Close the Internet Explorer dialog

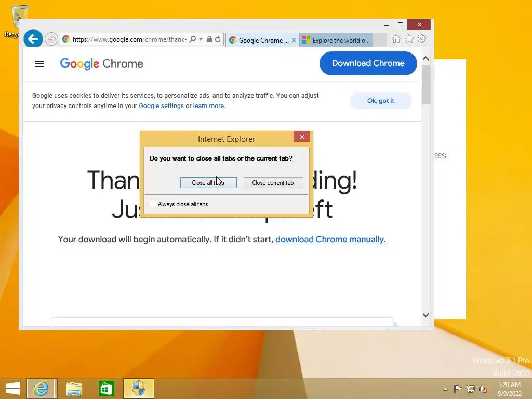[x=301, y=137]
